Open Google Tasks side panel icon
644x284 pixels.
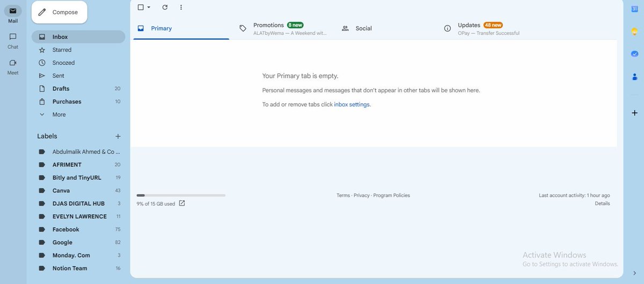[634, 54]
